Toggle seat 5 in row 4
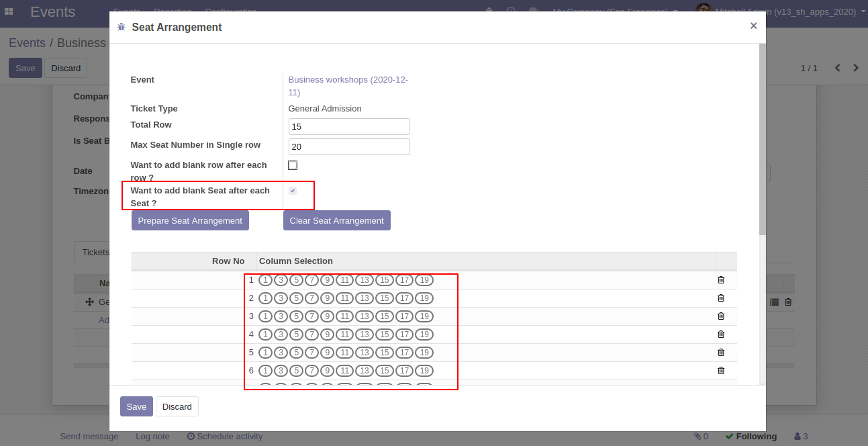The image size is (868, 446). tap(296, 334)
